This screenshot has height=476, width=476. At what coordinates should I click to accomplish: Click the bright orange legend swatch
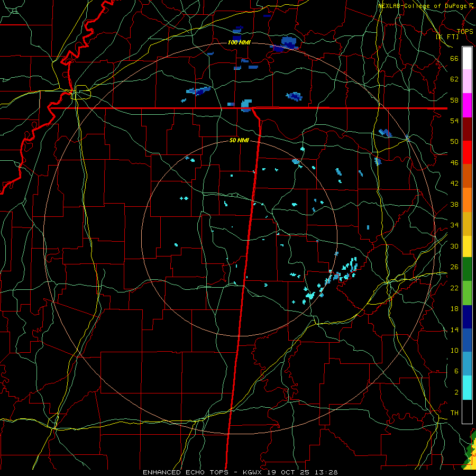[x=467, y=200]
